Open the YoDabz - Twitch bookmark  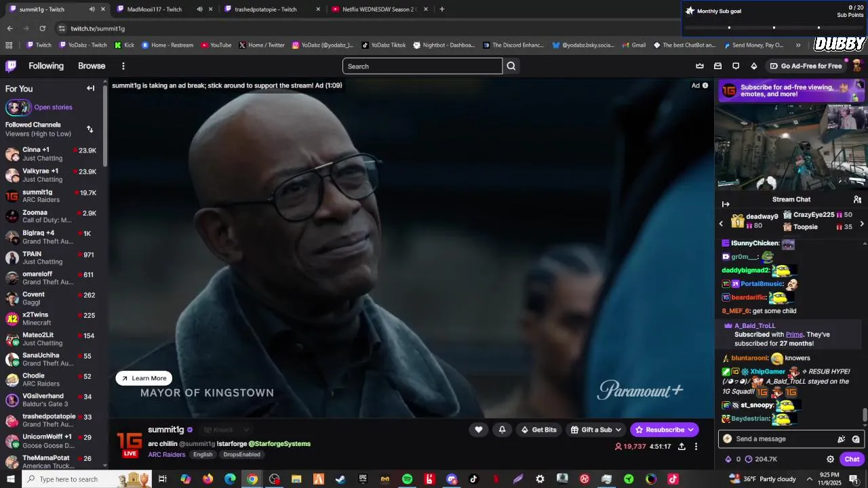click(x=83, y=45)
